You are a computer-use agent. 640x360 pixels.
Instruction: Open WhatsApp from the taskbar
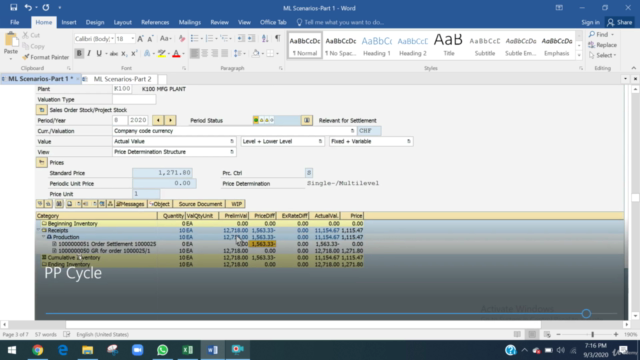(162, 350)
